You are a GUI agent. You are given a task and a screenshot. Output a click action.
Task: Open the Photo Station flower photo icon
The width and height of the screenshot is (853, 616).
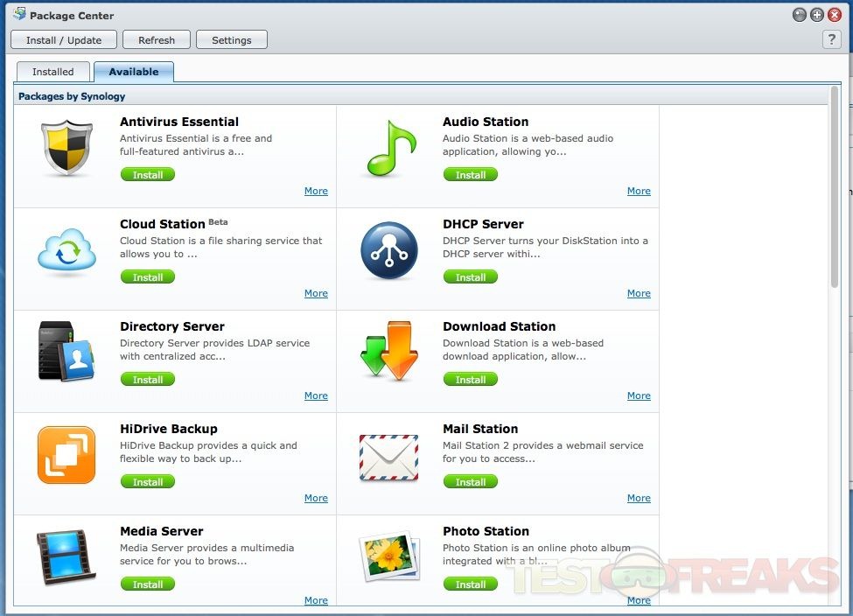pos(389,556)
